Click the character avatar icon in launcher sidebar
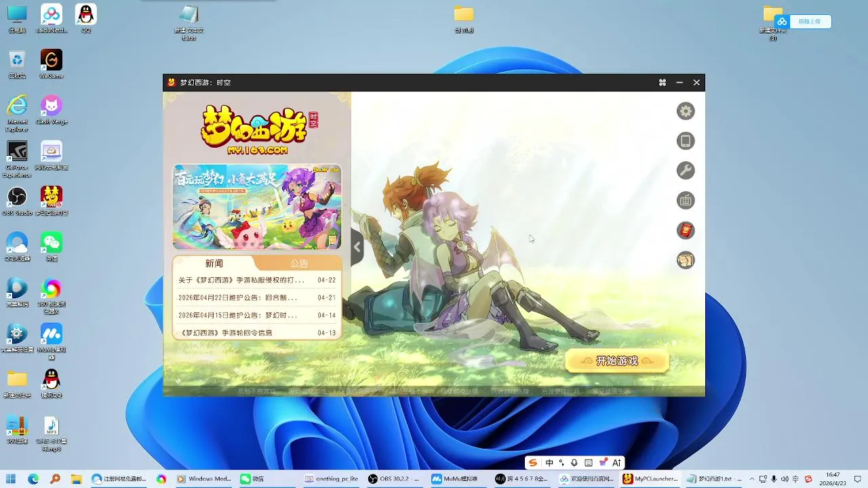 pos(686,260)
